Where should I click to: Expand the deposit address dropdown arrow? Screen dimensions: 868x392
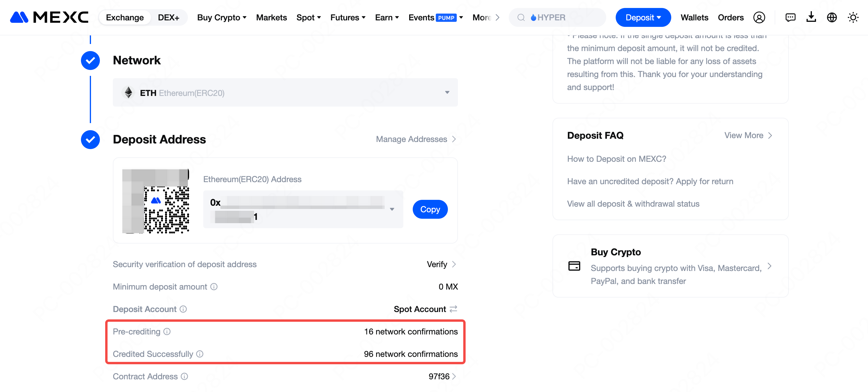(x=392, y=209)
